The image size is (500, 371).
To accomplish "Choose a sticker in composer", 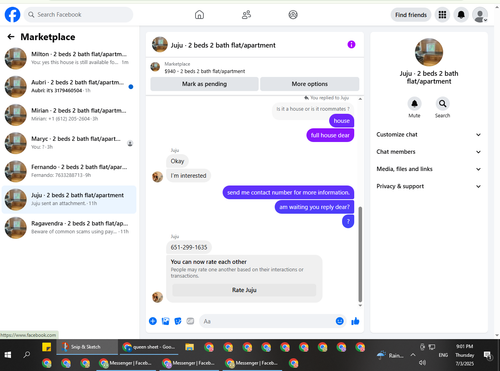I will click(178, 321).
